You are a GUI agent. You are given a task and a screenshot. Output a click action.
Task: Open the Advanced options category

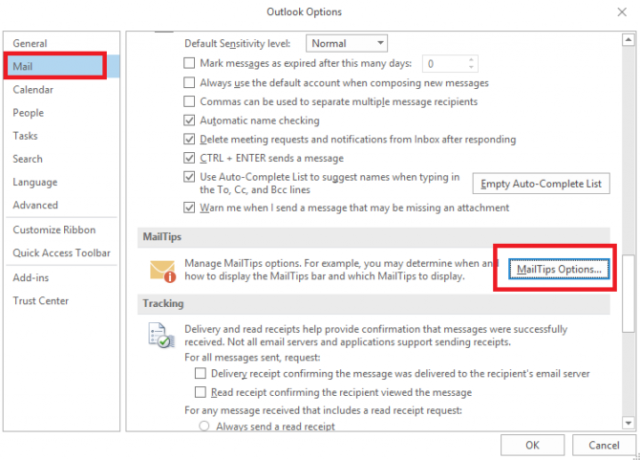click(62, 205)
